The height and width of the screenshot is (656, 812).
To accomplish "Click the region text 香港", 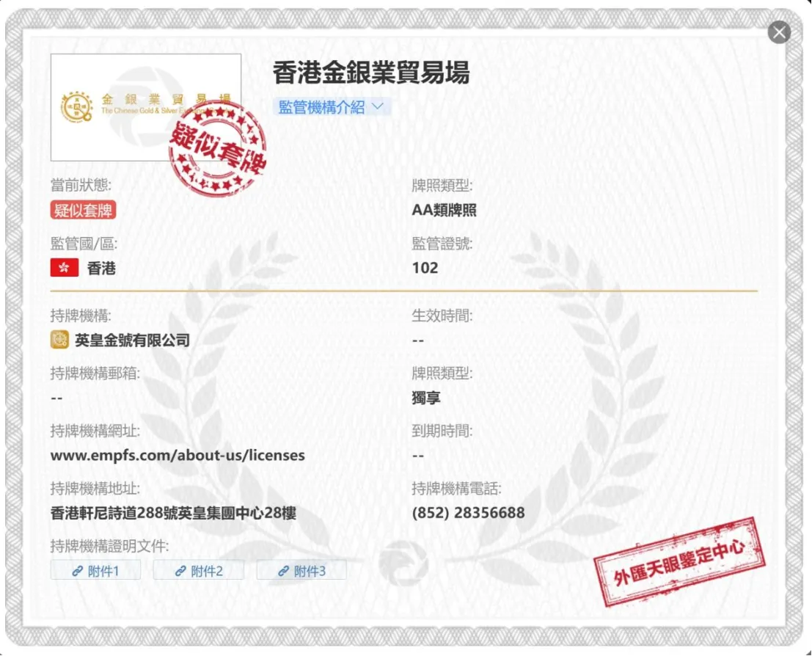I will (x=101, y=268).
